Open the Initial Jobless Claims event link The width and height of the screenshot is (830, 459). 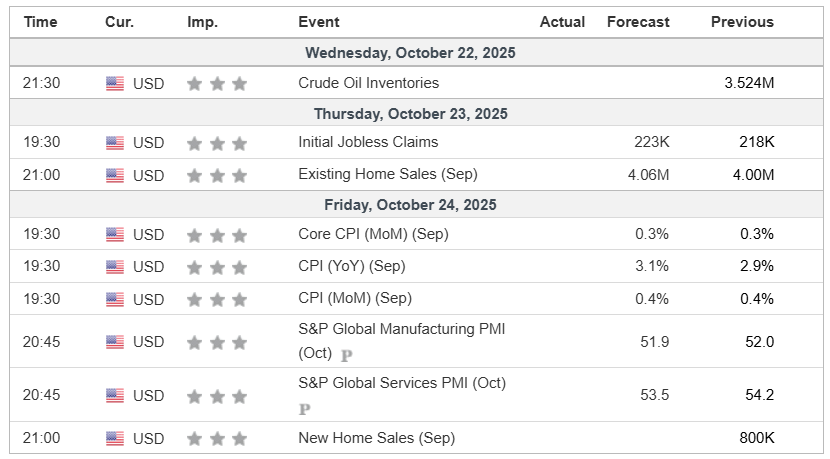click(x=368, y=142)
